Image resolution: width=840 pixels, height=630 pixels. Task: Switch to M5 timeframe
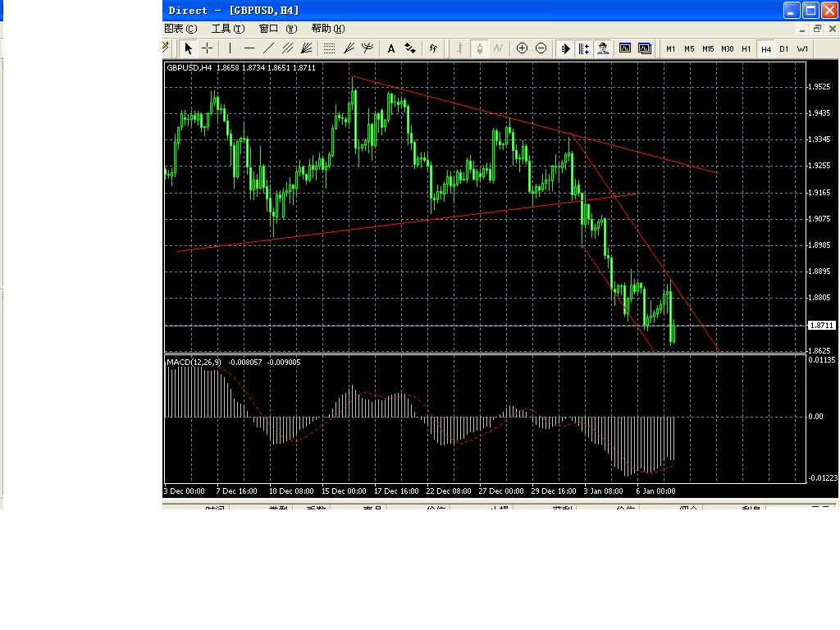(689, 48)
